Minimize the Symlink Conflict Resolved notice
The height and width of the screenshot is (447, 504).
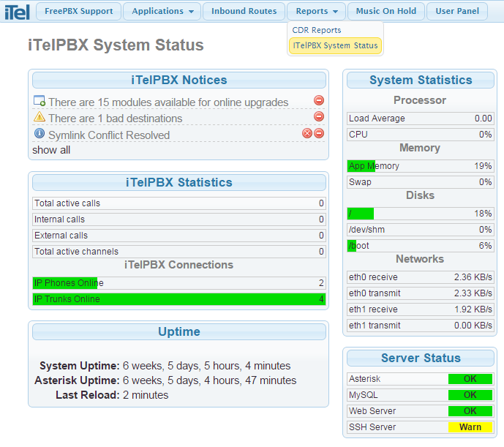click(319, 133)
